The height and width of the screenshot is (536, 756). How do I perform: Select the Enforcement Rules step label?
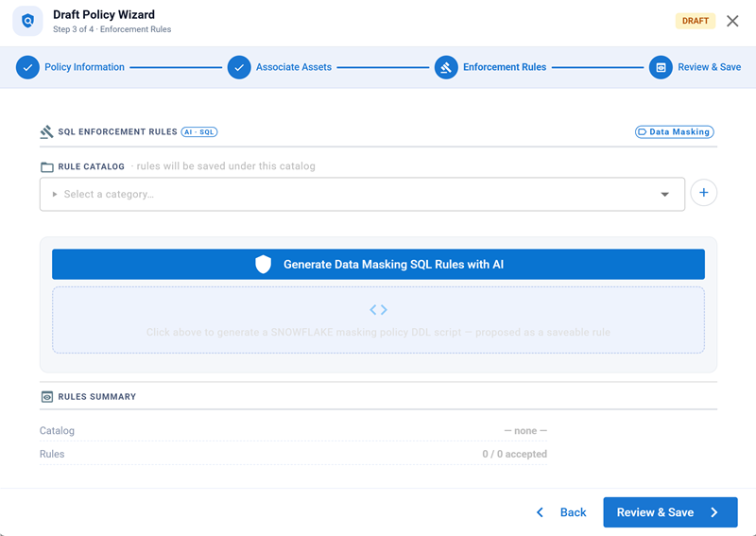[505, 67]
